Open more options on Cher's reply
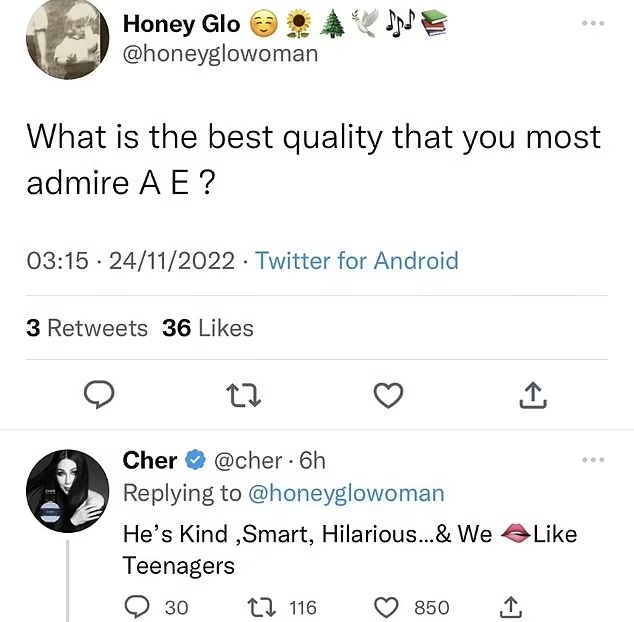 (593, 460)
